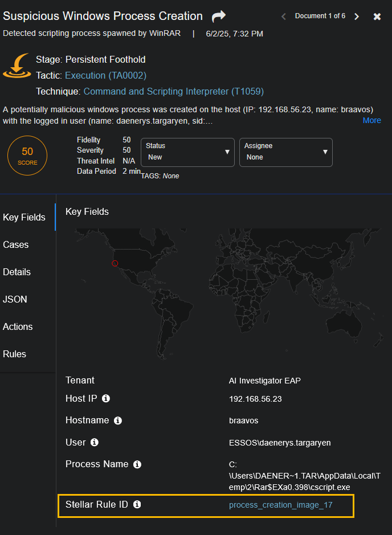Go to the previous document arrow

[284, 17]
